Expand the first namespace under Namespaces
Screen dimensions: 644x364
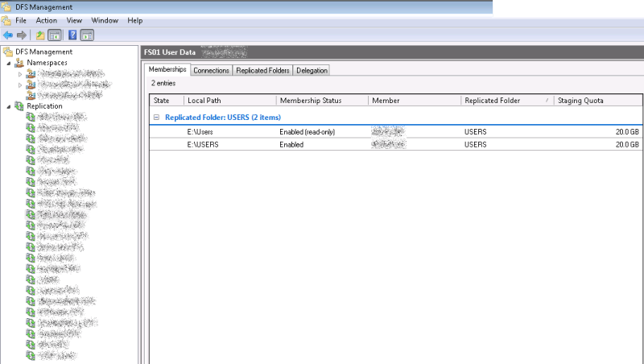(x=20, y=74)
